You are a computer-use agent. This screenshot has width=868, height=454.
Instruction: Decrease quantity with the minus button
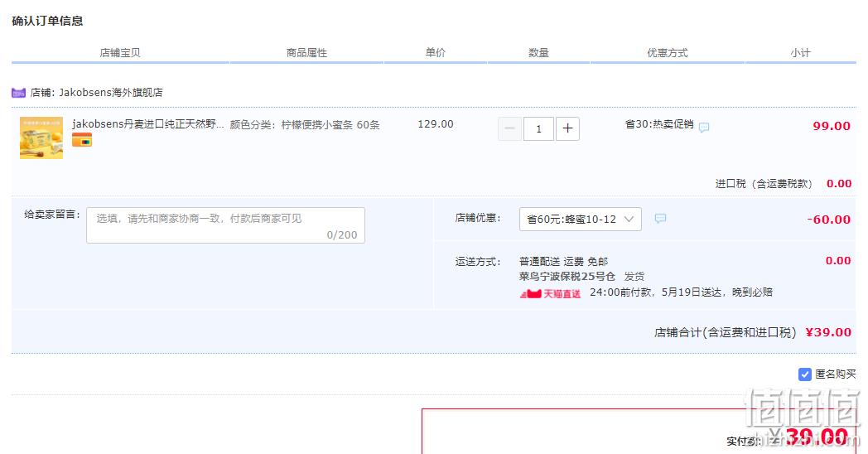510,128
